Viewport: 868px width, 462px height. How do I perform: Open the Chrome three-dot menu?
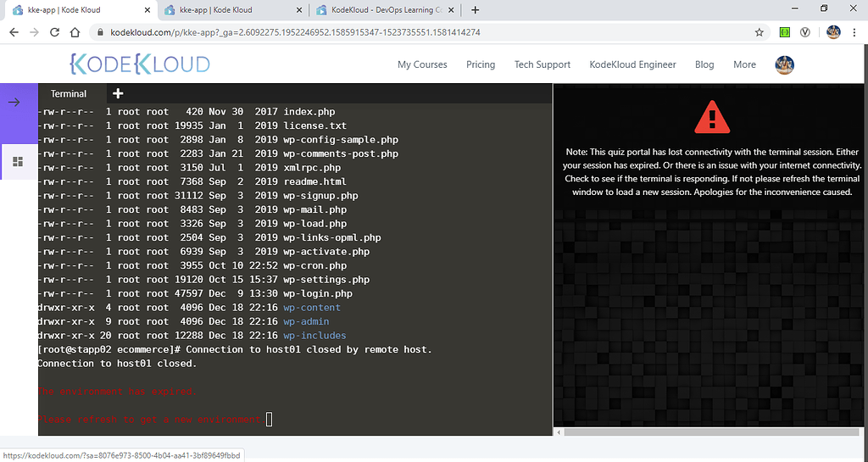854,33
